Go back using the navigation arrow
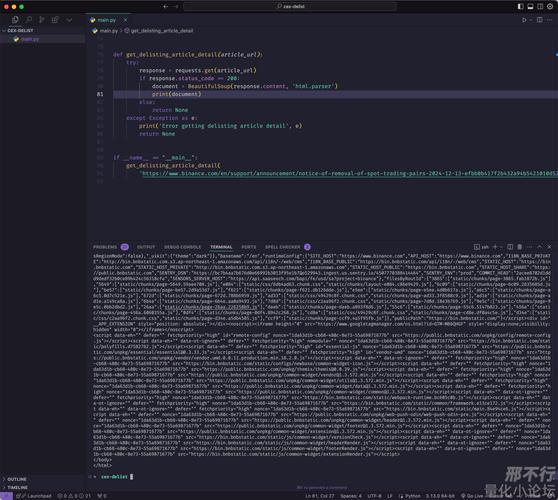558x500 pixels. (165, 6)
